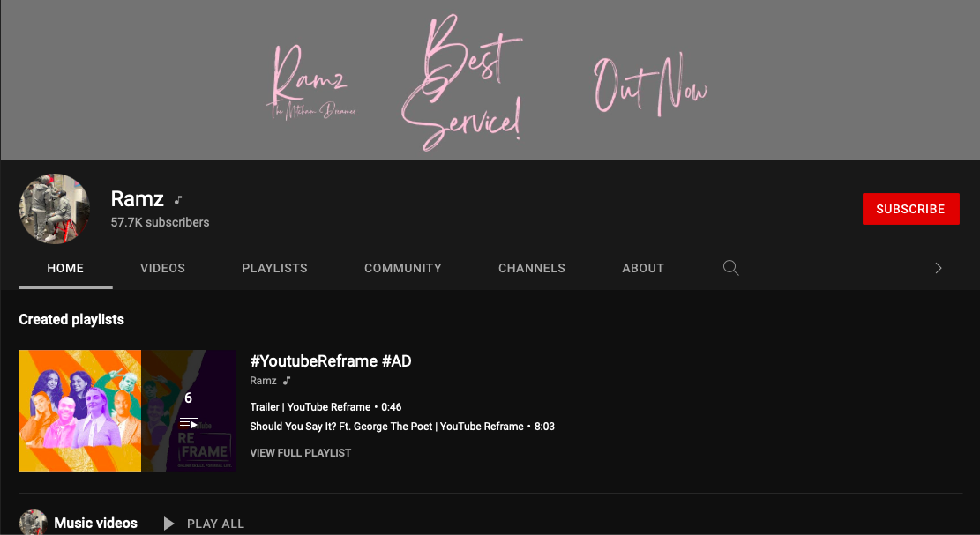The image size is (980, 535).
Task: Click the playlist queue icon on Reframe thumbnail
Action: pos(188,423)
